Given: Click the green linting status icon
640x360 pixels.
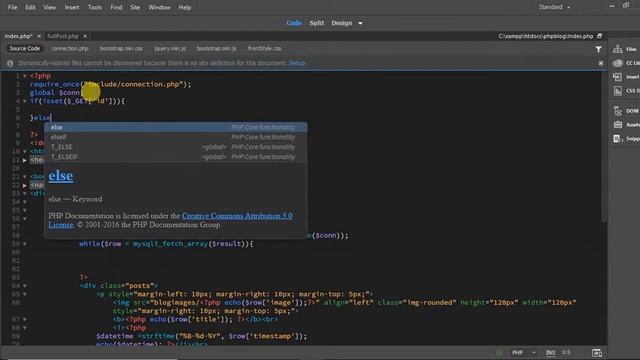Looking at the screenshot, I should click(499, 353).
